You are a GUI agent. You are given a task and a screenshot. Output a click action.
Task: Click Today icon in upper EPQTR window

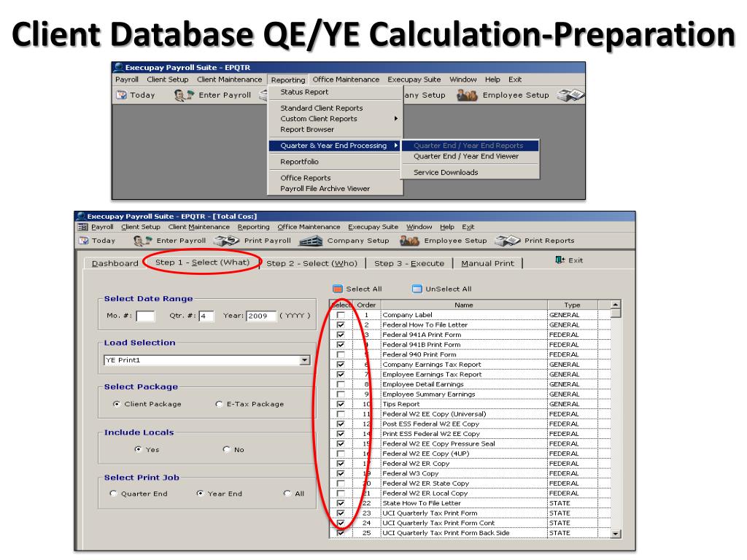[x=121, y=96]
